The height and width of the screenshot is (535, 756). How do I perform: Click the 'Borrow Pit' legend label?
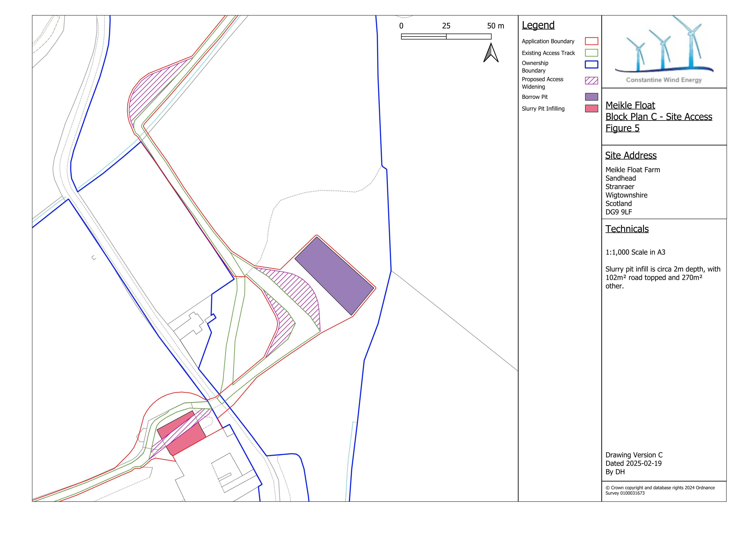point(535,97)
